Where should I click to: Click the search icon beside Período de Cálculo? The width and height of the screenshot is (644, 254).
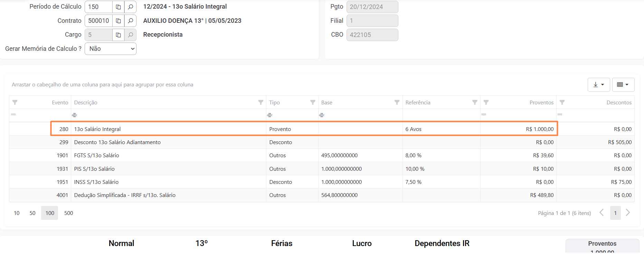point(130,7)
